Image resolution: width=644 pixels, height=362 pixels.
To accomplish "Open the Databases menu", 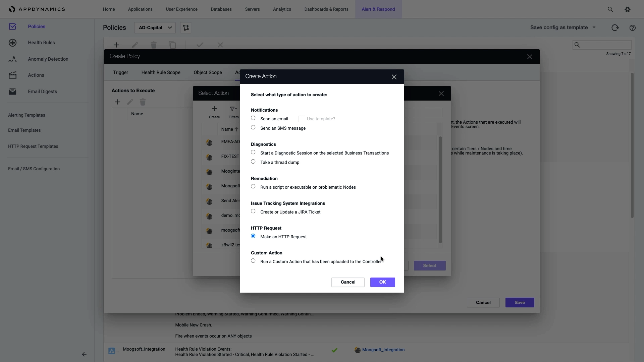I will click(221, 9).
